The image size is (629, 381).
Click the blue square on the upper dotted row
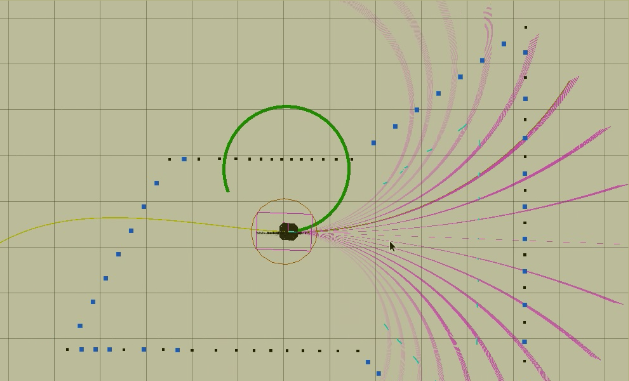(x=184, y=159)
